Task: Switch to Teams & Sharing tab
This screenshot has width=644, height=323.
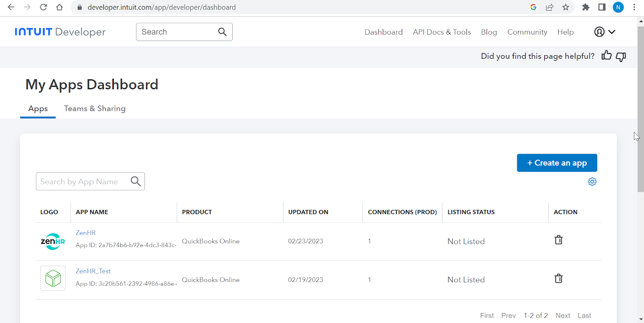Action: 95,109
